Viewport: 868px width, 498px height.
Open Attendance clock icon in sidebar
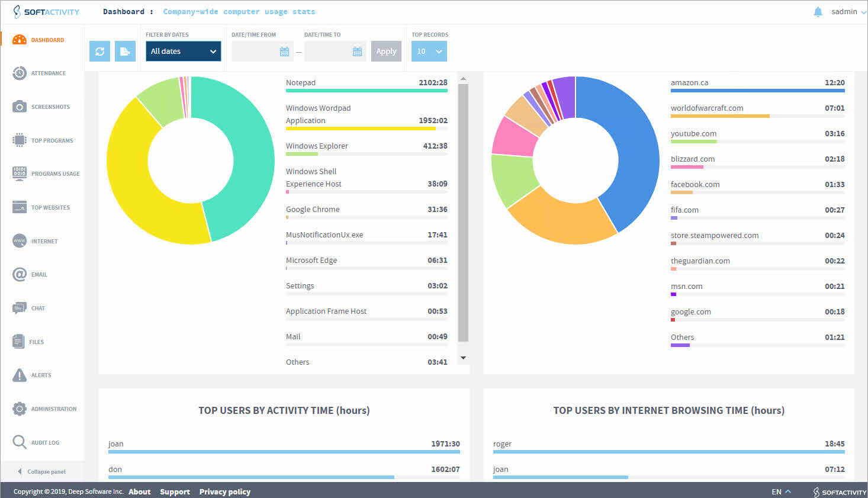[x=20, y=73]
